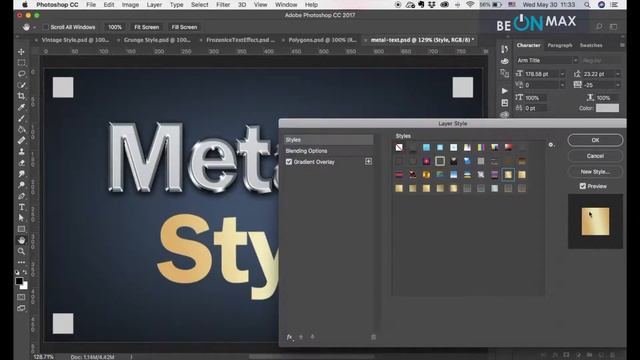Image resolution: width=640 pixels, height=360 pixels.
Task: Select the Eyedropper tool
Action: (x=21, y=107)
